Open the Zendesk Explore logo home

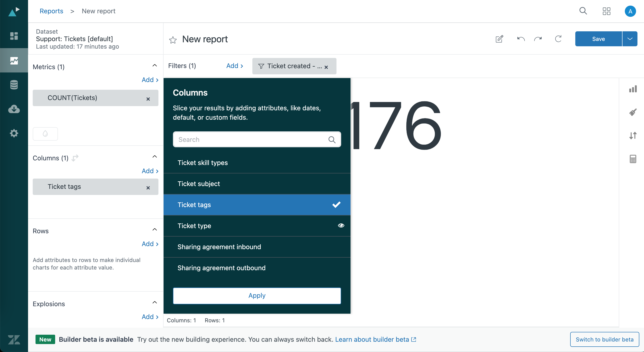(x=14, y=11)
